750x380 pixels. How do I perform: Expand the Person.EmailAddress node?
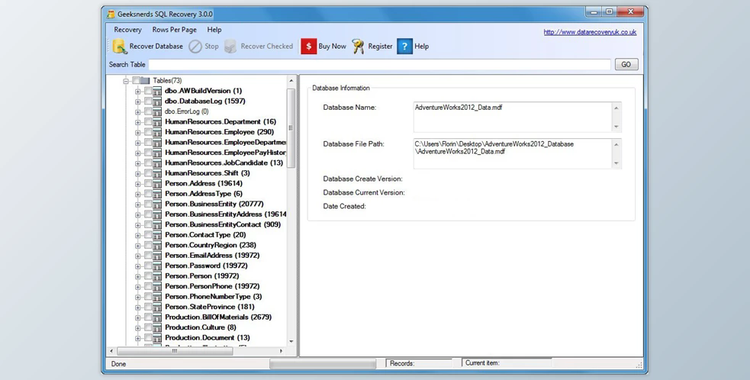(x=138, y=256)
